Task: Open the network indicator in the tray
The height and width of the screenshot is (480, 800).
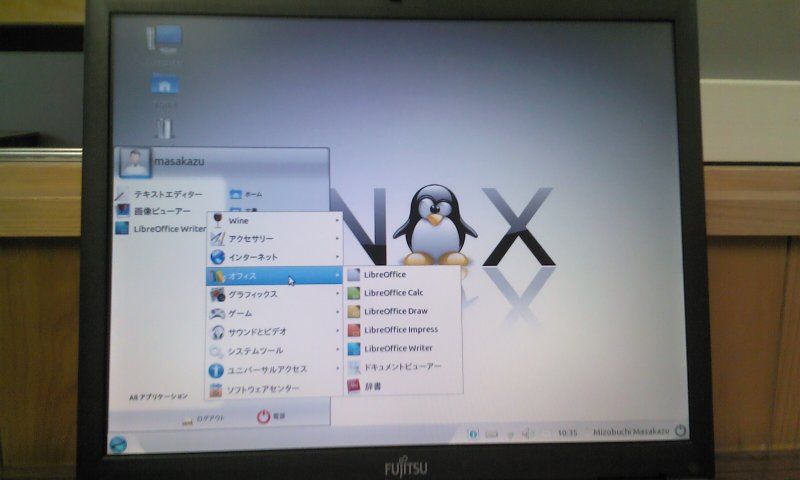Action: 510,434
